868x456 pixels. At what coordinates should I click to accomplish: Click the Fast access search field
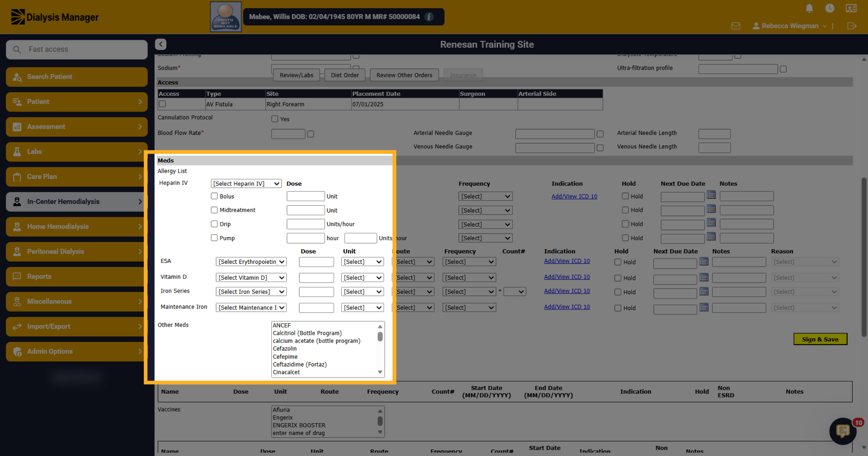[x=77, y=50]
